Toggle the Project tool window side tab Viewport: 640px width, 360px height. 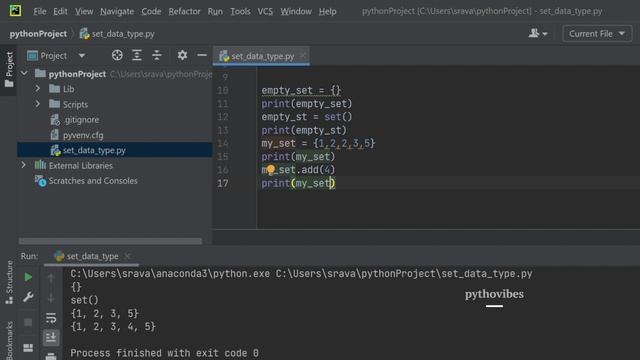coord(9,69)
